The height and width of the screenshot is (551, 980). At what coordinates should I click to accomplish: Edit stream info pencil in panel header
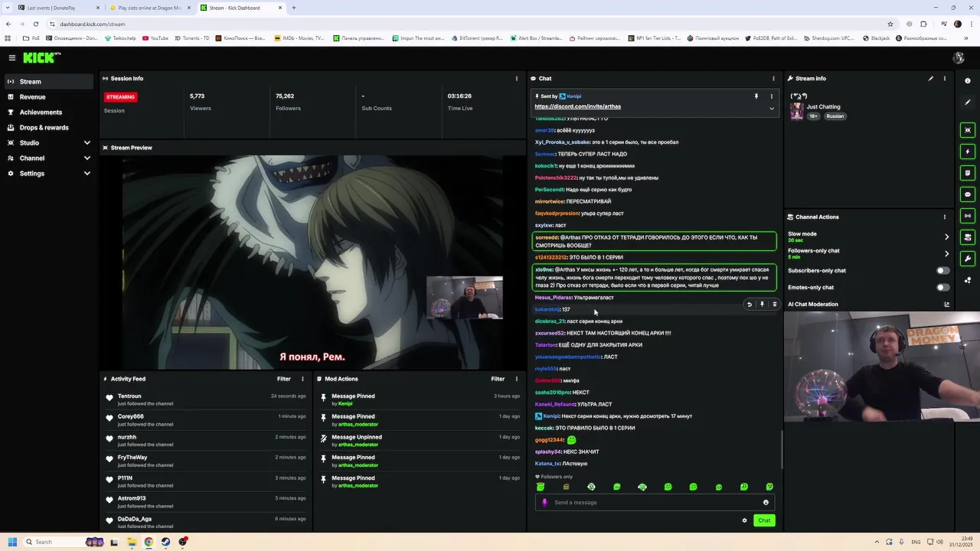pos(931,78)
